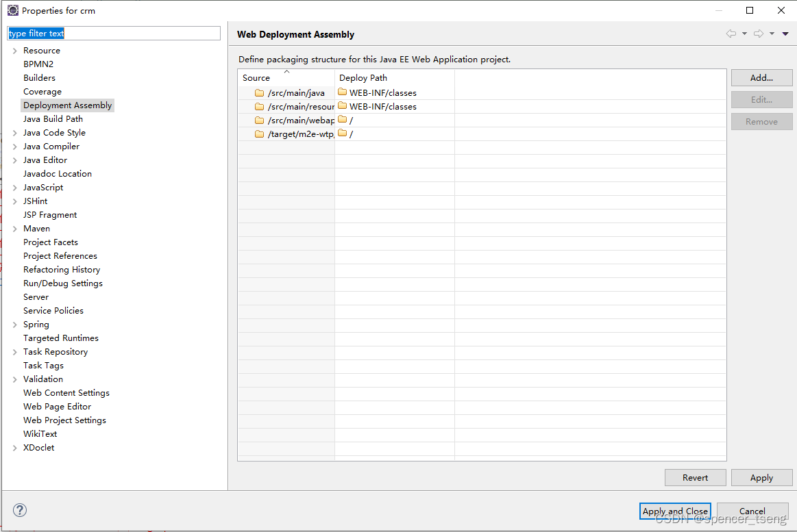797x532 pixels.
Task: Click the folder icon beside /src/main/java
Action: tap(259, 92)
